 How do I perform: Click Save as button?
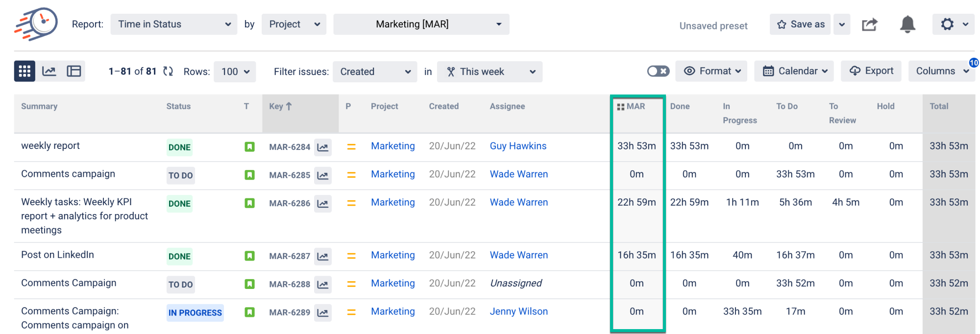pyautogui.click(x=800, y=24)
